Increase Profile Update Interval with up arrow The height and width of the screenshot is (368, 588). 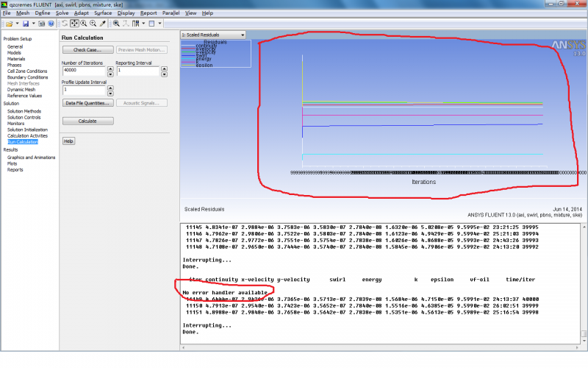[110, 88]
